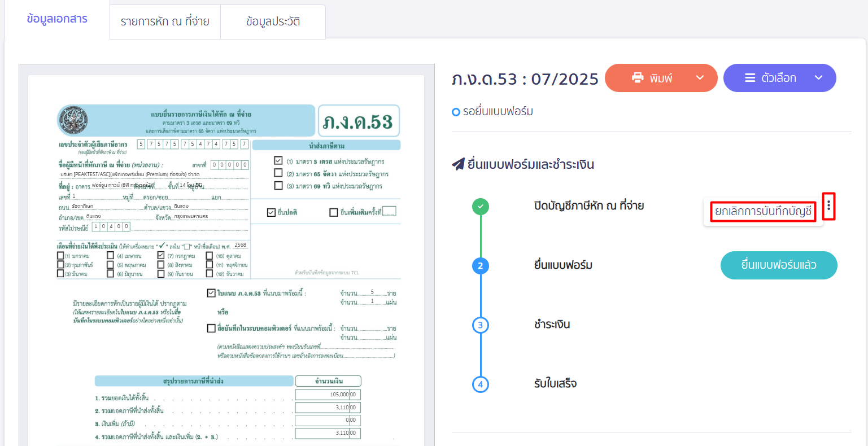Click the ชำระเงิน step label
Viewport: 868px width, 446px height.
point(552,325)
